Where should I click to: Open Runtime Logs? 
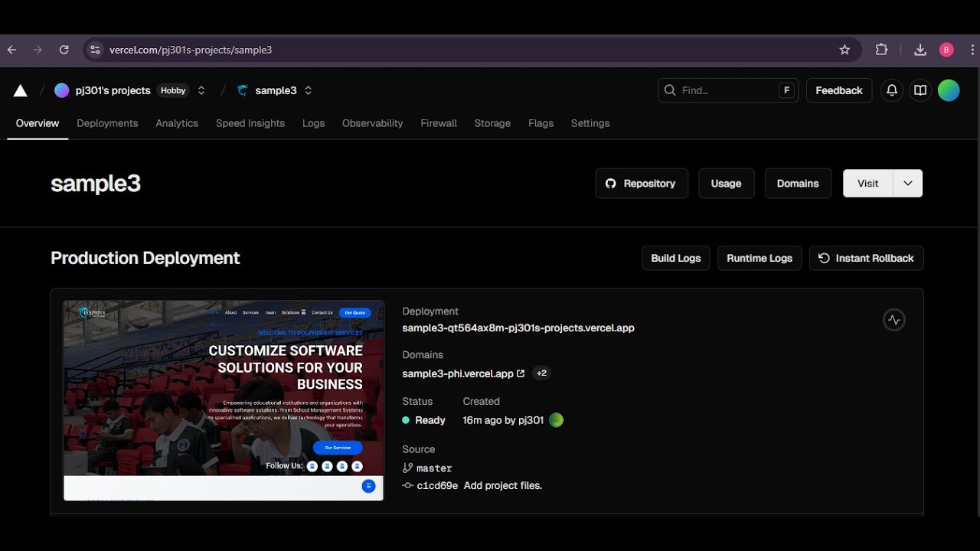[x=759, y=258]
